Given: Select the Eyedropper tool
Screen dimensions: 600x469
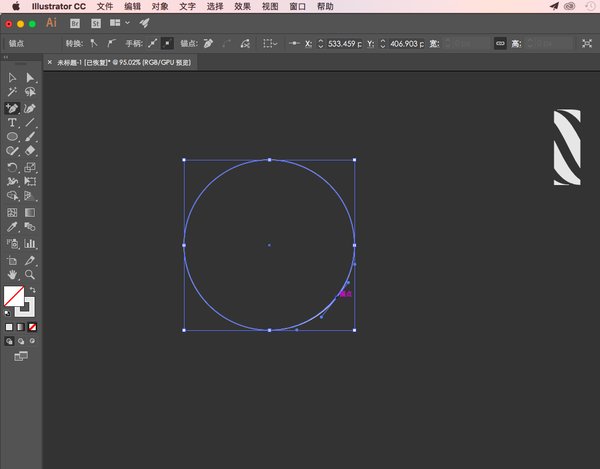Looking at the screenshot, I should pos(12,228).
